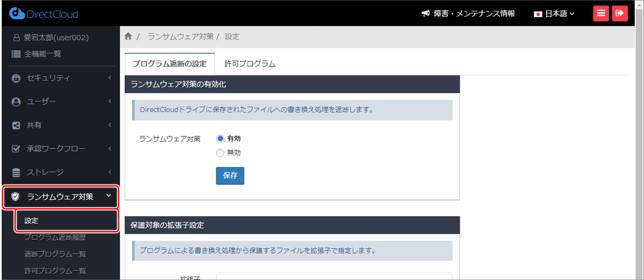Click the 保護対象の拡張子設定 section header
The width and height of the screenshot is (644, 280).
[292, 225]
